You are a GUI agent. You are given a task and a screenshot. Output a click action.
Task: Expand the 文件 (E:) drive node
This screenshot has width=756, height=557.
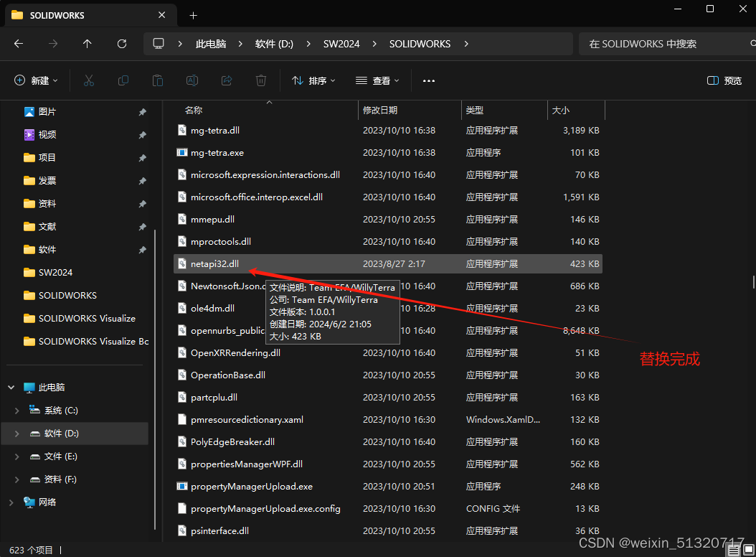click(x=17, y=456)
